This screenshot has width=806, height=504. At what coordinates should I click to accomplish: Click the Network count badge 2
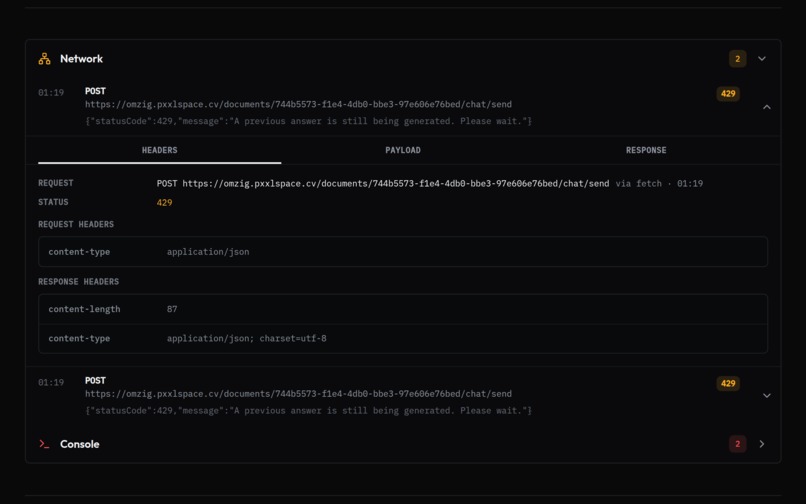(x=737, y=59)
